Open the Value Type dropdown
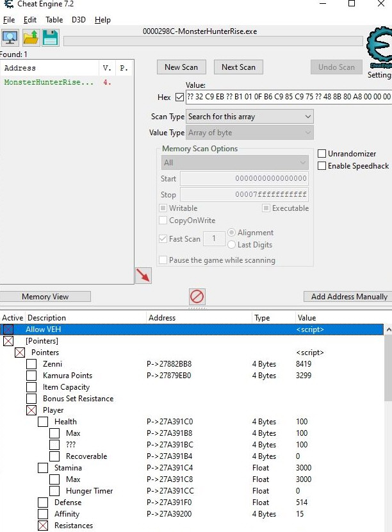 coord(250,132)
